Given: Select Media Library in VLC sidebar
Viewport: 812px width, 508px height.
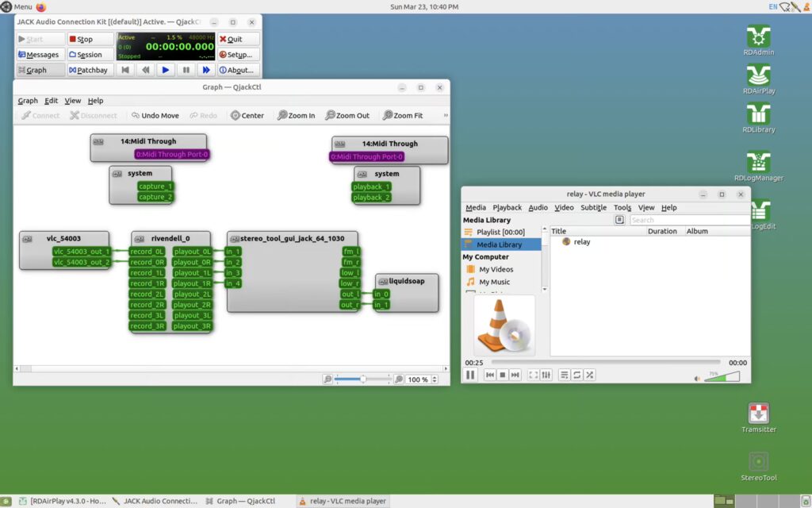Looking at the screenshot, I should pyautogui.click(x=501, y=244).
